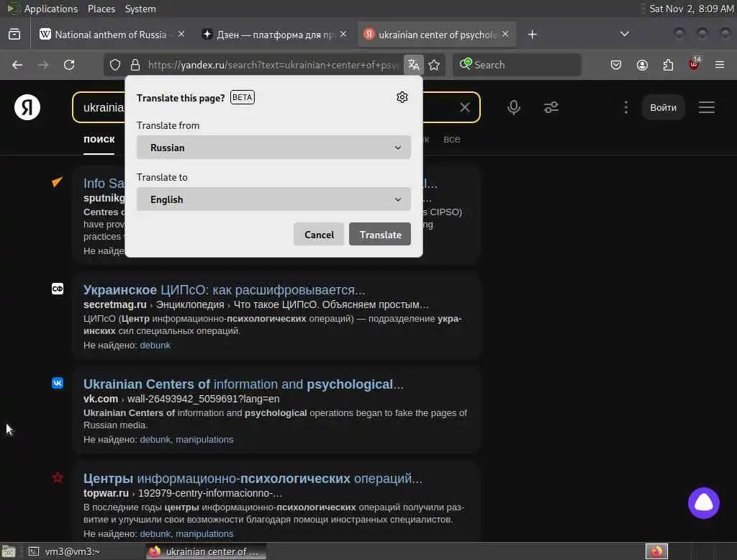Click vk.com domain link
Viewport: 737px width, 560px height.
(101, 399)
